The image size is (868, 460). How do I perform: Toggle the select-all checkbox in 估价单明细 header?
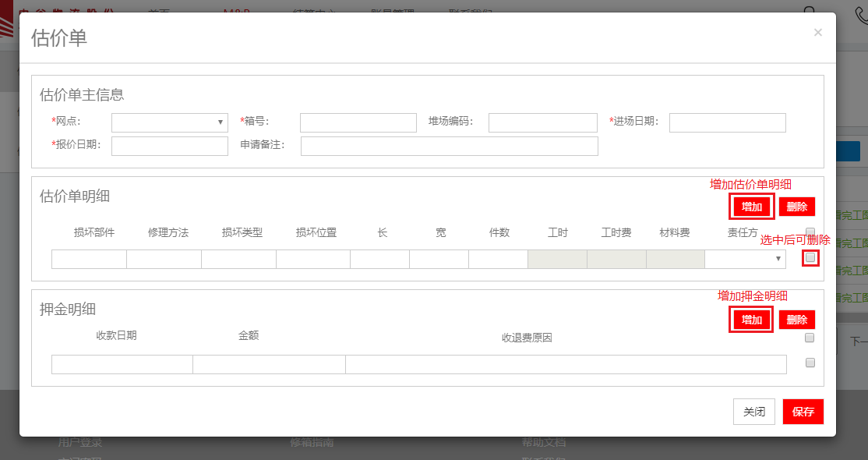pyautogui.click(x=810, y=232)
